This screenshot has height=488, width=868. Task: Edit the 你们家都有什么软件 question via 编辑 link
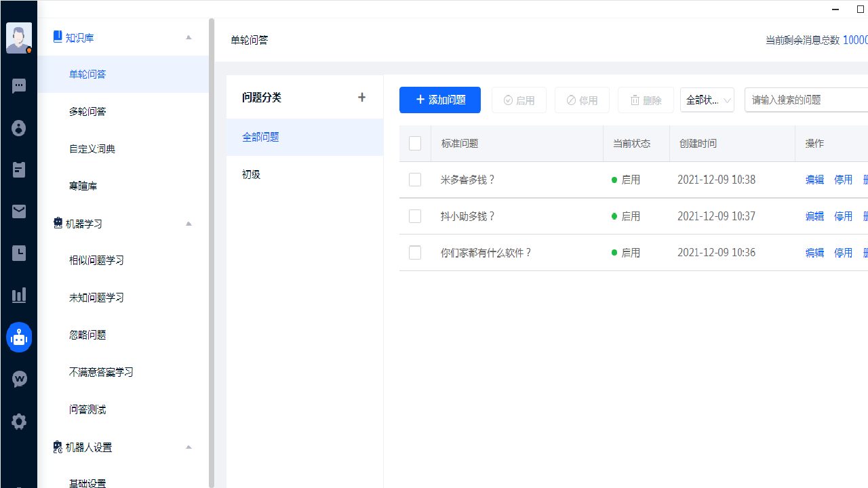click(814, 252)
